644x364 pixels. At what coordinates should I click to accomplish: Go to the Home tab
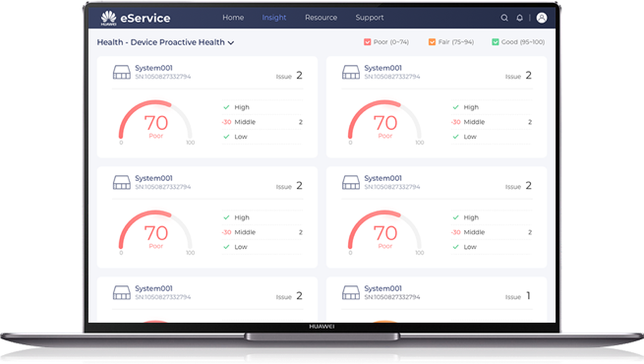pyautogui.click(x=233, y=18)
